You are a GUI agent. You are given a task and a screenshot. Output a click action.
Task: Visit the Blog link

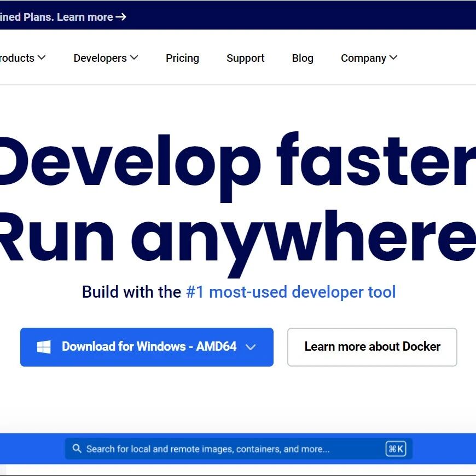[x=303, y=58]
